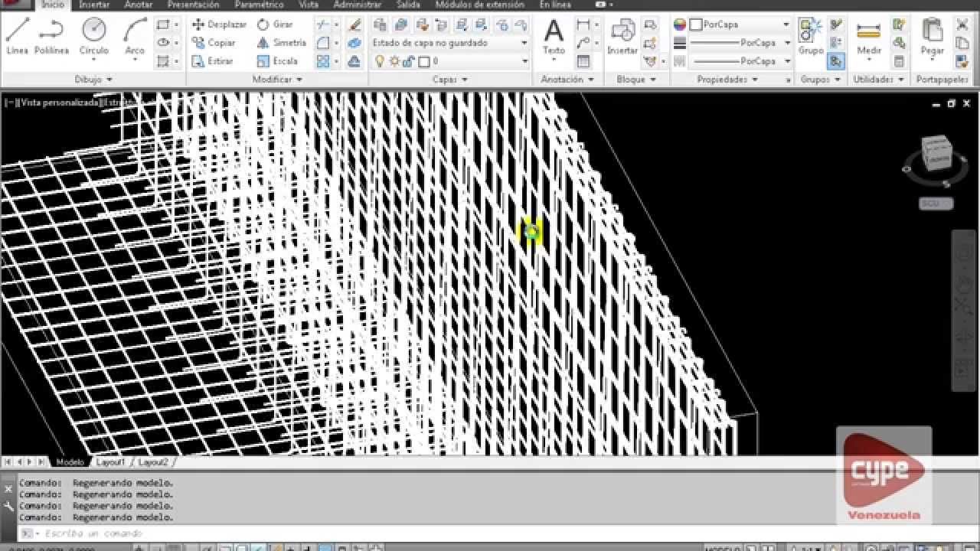Expand the Propiedades panel
The height and width of the screenshot is (551, 980).
(727, 79)
